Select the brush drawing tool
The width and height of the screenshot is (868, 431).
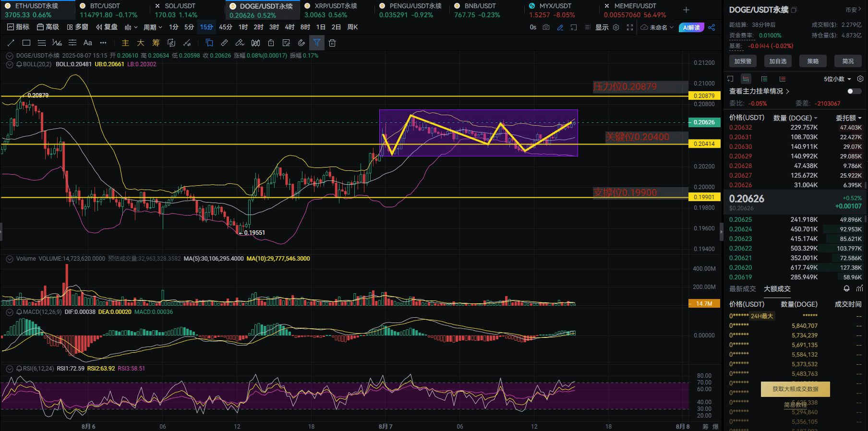240,43
